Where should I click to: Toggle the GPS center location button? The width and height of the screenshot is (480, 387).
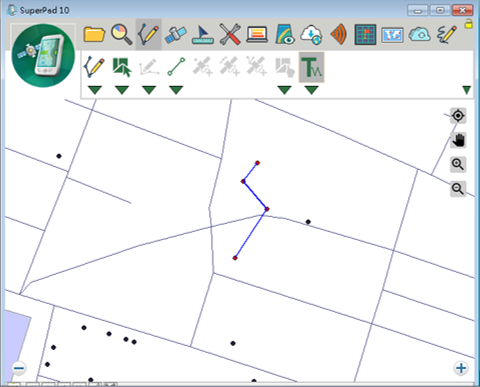[x=458, y=116]
